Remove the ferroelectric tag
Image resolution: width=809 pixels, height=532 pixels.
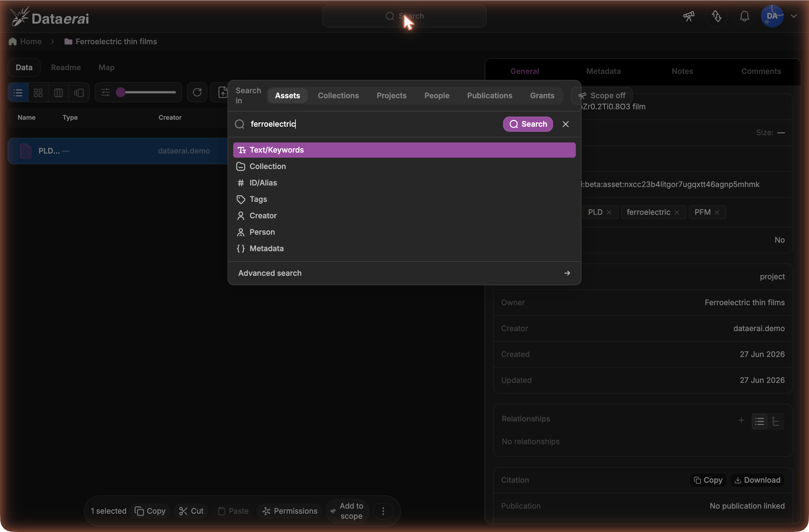pyautogui.click(x=677, y=212)
